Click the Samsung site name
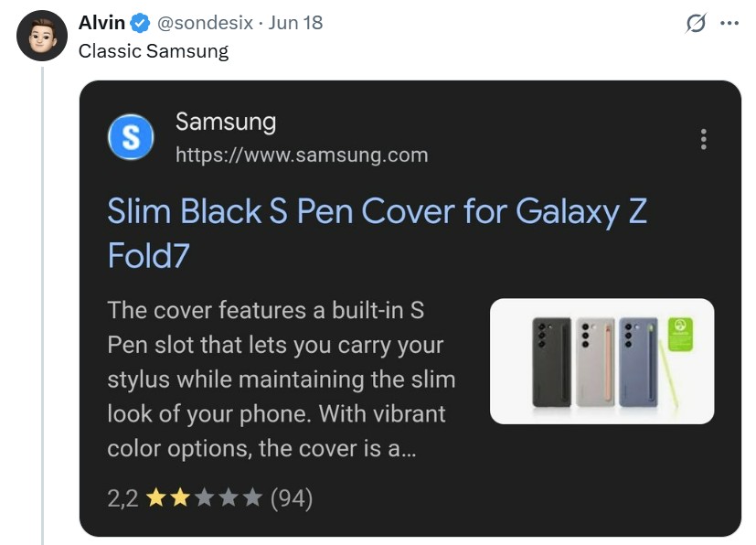Image resolution: width=756 pixels, height=545 pixels. (225, 122)
